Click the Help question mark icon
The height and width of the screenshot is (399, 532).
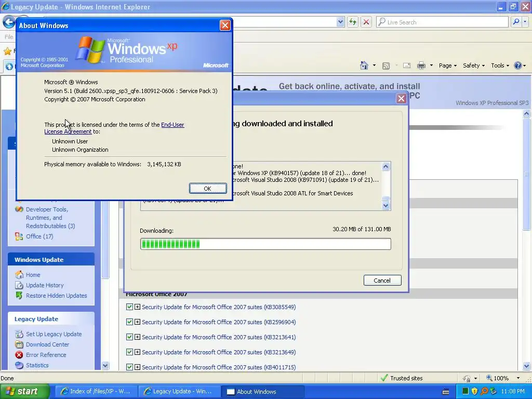point(518,65)
